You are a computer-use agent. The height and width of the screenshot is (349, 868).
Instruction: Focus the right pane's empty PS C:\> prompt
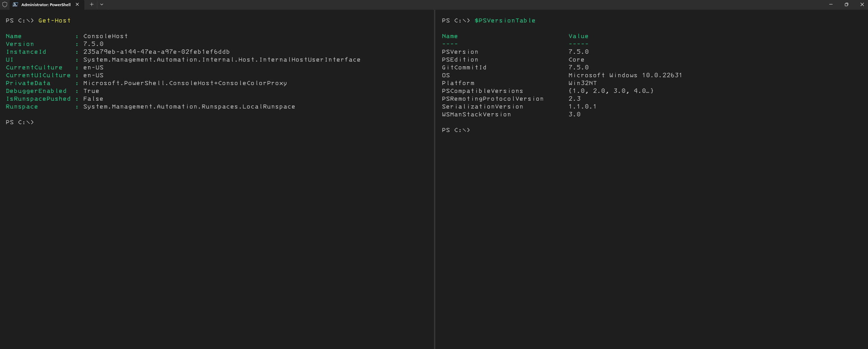456,130
